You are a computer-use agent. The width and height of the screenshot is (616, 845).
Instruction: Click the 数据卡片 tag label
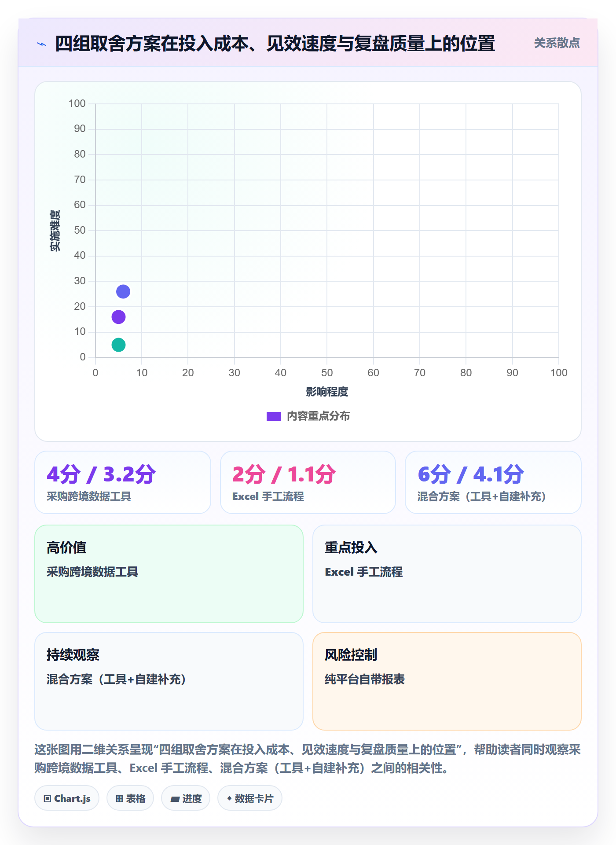[x=254, y=799]
